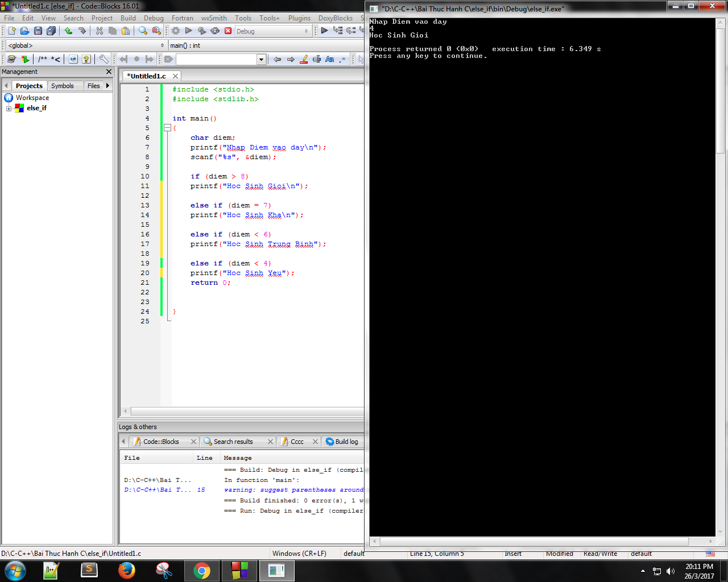Run the program with the play icon
The image size is (728, 582).
(x=189, y=31)
